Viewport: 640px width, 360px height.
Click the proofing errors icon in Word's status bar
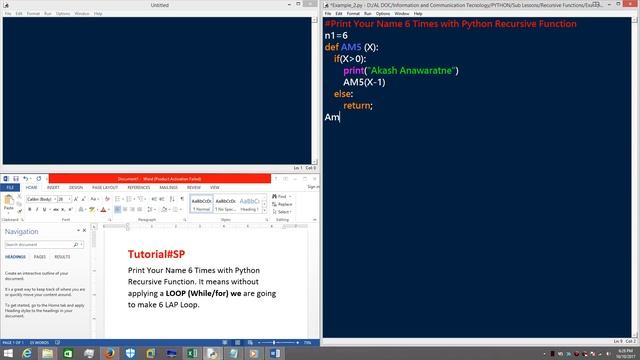(58, 342)
